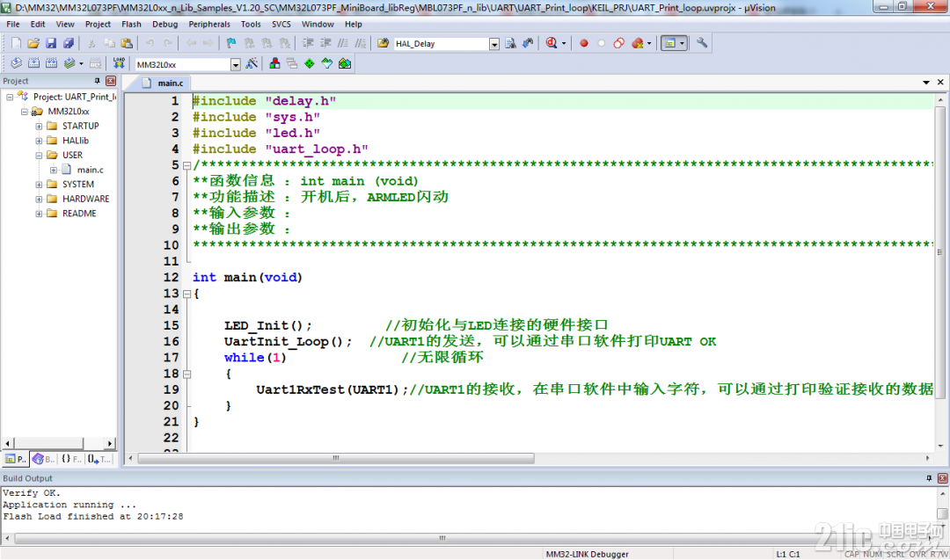Click the Paste clipboard icon
Image resolution: width=950 pixels, height=560 pixels.
[x=127, y=44]
